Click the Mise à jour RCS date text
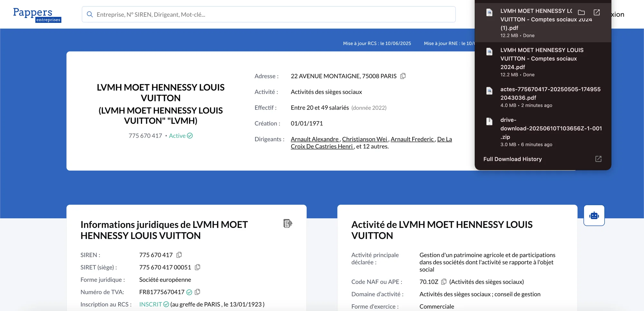644x311 pixels. click(377, 43)
